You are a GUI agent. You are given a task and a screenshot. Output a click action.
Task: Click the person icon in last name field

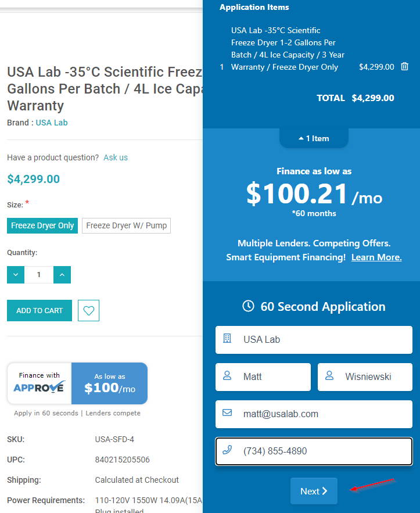[x=329, y=375]
